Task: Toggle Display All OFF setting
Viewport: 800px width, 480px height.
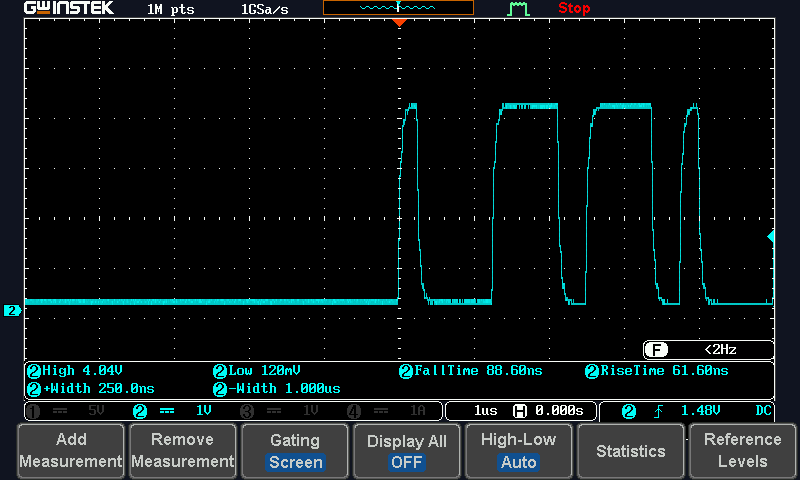Action: click(x=407, y=451)
